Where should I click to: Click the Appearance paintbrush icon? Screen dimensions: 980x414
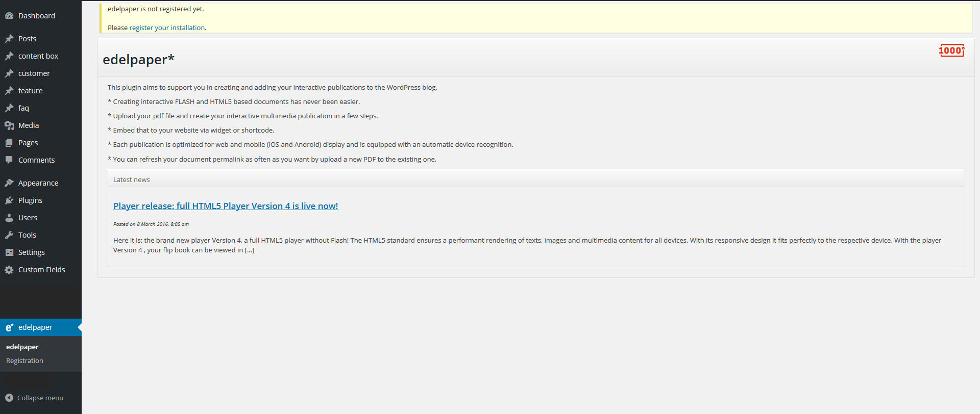tap(9, 183)
